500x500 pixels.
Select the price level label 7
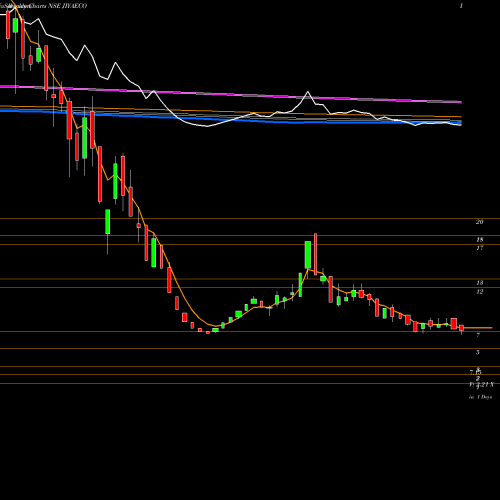[x=478, y=335]
